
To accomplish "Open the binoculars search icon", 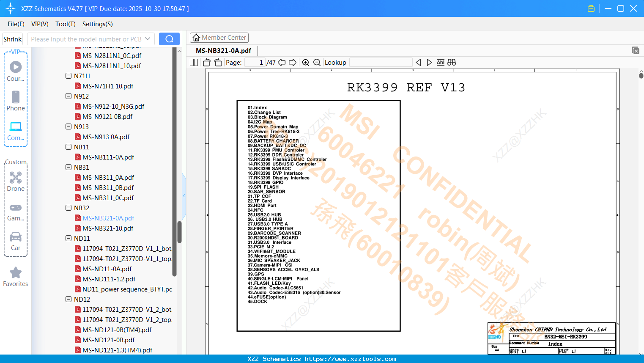I will [451, 62].
